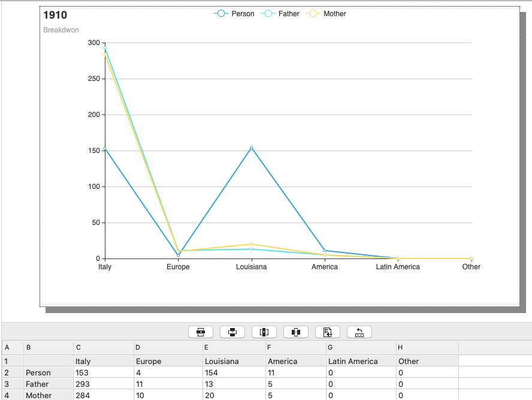Click the add column button
This screenshot has height=400, width=532.
[264, 332]
